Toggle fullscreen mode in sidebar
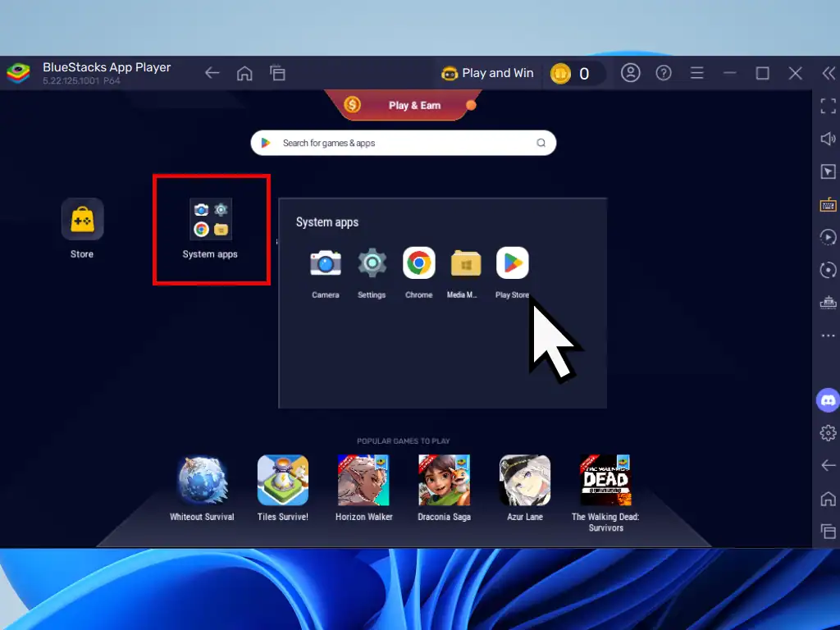 pyautogui.click(x=828, y=106)
